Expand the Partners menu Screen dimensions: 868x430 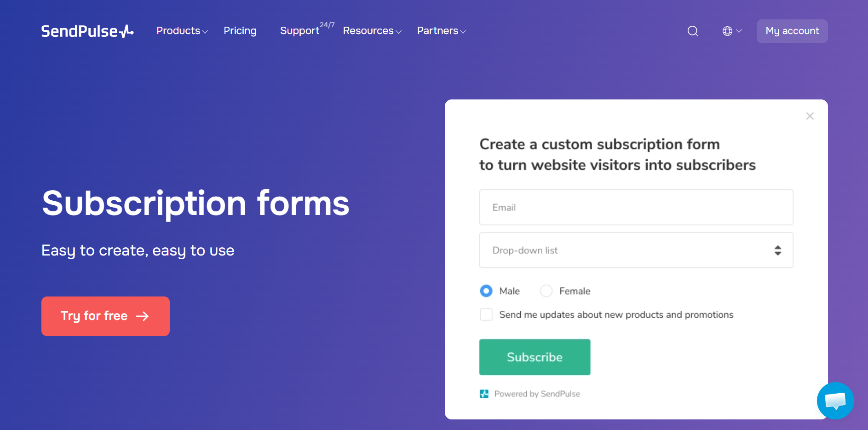click(x=441, y=31)
